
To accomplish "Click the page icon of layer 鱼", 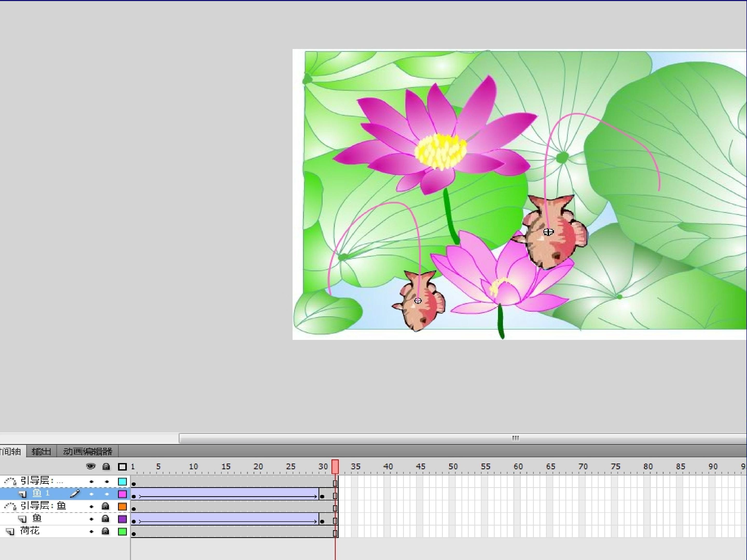I will [x=22, y=519].
